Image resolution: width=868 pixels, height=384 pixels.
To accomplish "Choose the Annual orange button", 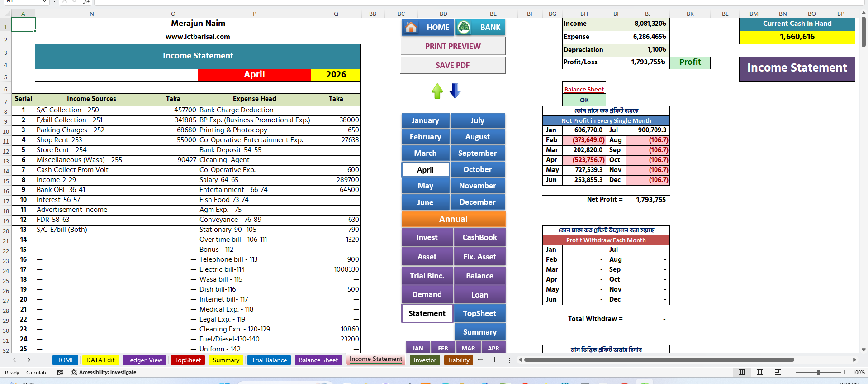I will click(453, 219).
